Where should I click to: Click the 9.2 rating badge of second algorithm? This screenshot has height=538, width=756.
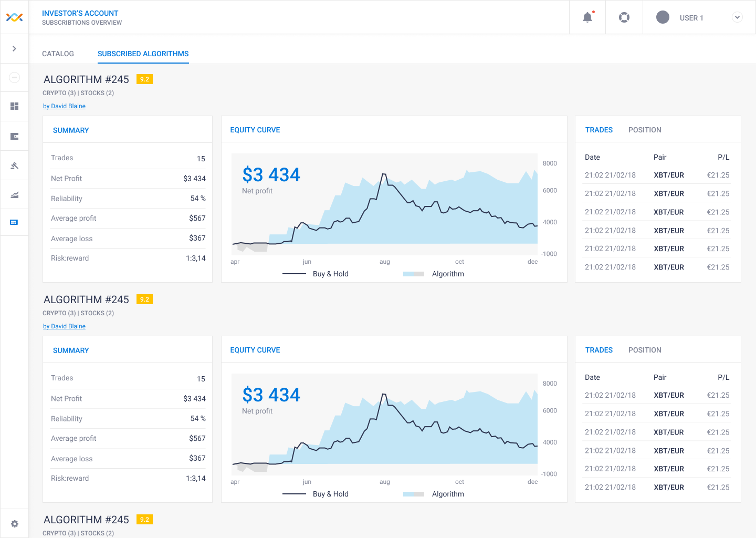(x=144, y=299)
